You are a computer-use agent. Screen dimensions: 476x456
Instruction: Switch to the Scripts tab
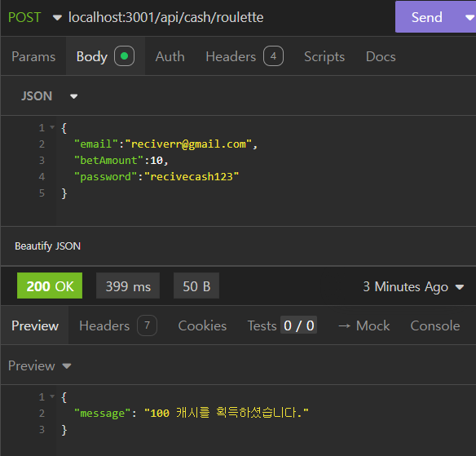(x=324, y=56)
